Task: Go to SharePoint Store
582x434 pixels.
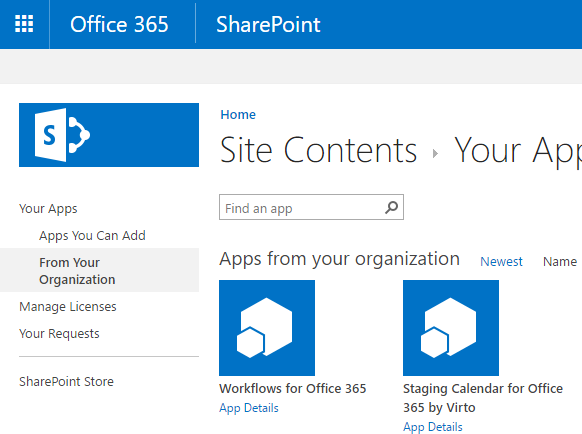Action: pos(66,381)
